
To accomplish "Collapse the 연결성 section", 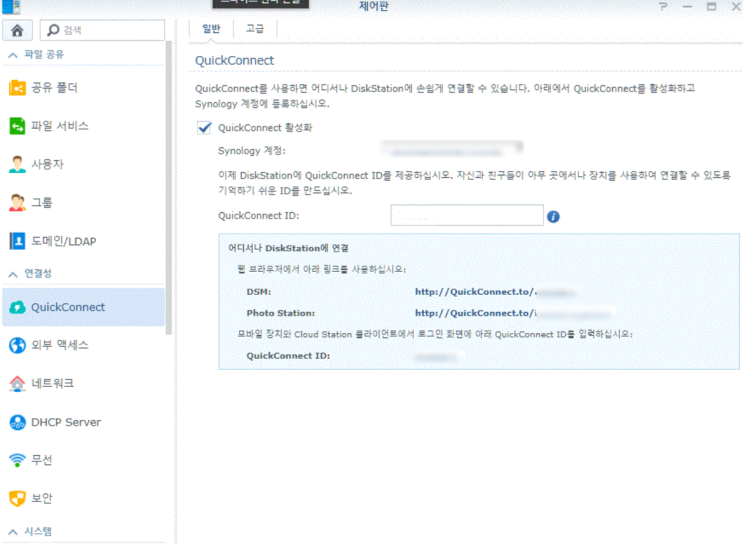I will (x=13, y=274).
